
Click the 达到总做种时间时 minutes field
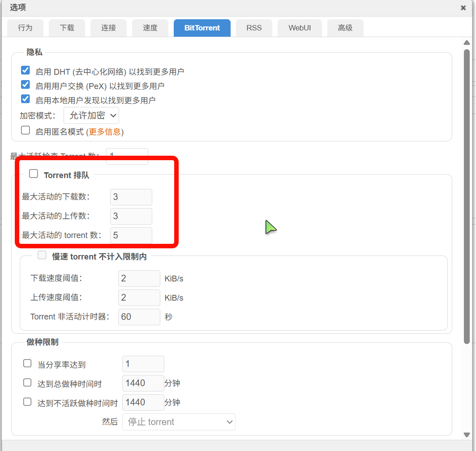(143, 383)
